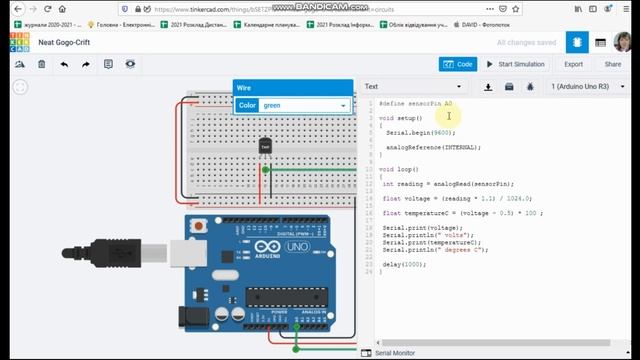Rotate the selected component
This screenshot has height=360, width=640.
click(20, 64)
